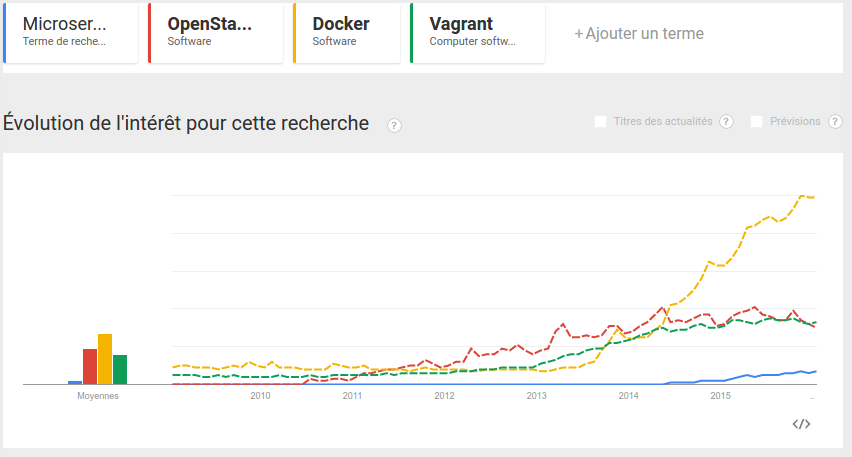Open help icon beside chart title
The height and width of the screenshot is (457, 852).
click(394, 125)
